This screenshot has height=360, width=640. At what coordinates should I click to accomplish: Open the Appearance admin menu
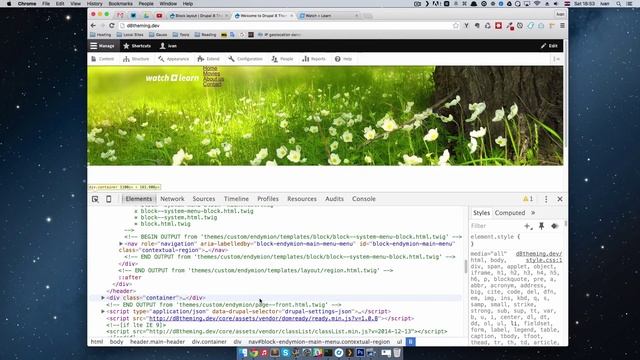[x=173, y=59]
